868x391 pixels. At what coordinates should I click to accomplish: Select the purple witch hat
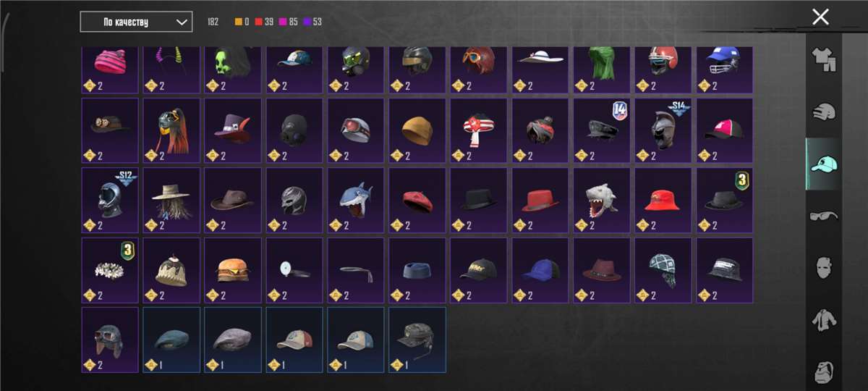click(233, 131)
